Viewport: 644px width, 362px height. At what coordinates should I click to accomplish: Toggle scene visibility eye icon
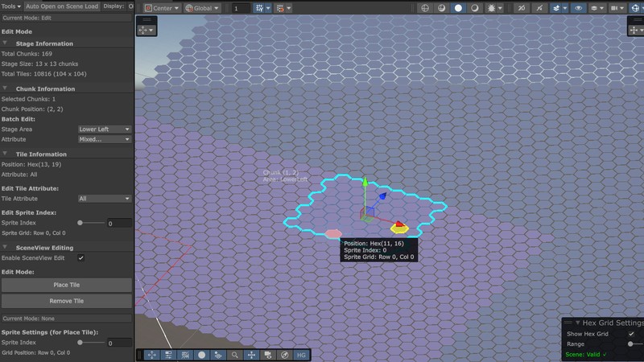click(x=578, y=8)
